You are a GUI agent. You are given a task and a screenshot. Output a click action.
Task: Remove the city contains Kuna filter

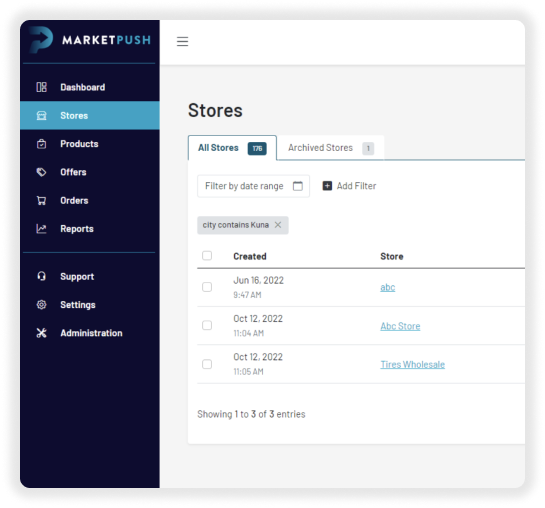click(278, 225)
